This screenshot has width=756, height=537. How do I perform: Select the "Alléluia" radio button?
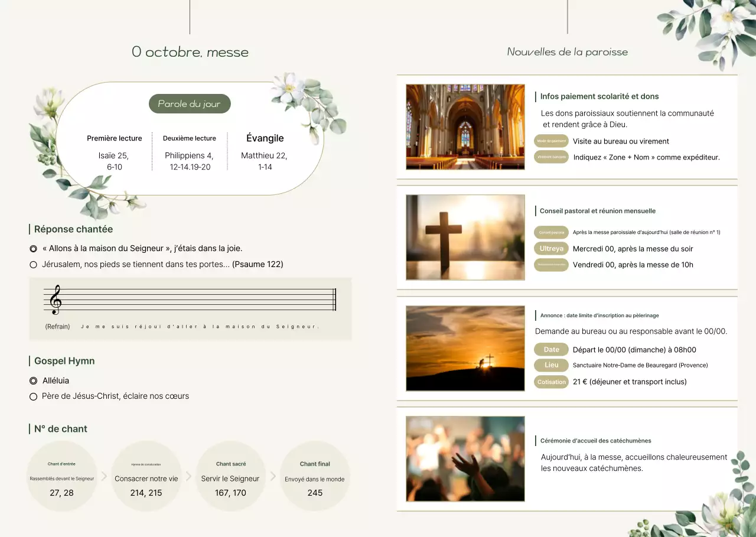[33, 380]
